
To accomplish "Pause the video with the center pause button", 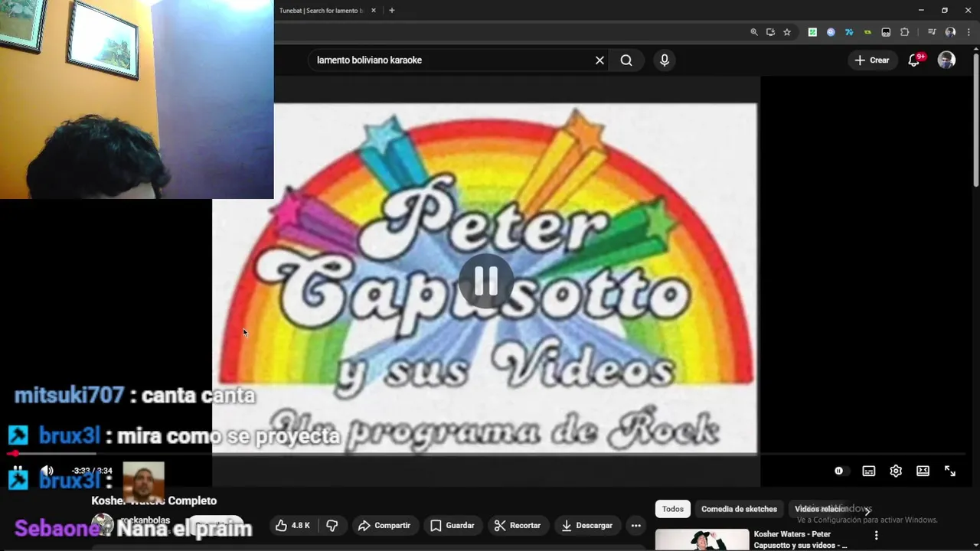I will (486, 282).
